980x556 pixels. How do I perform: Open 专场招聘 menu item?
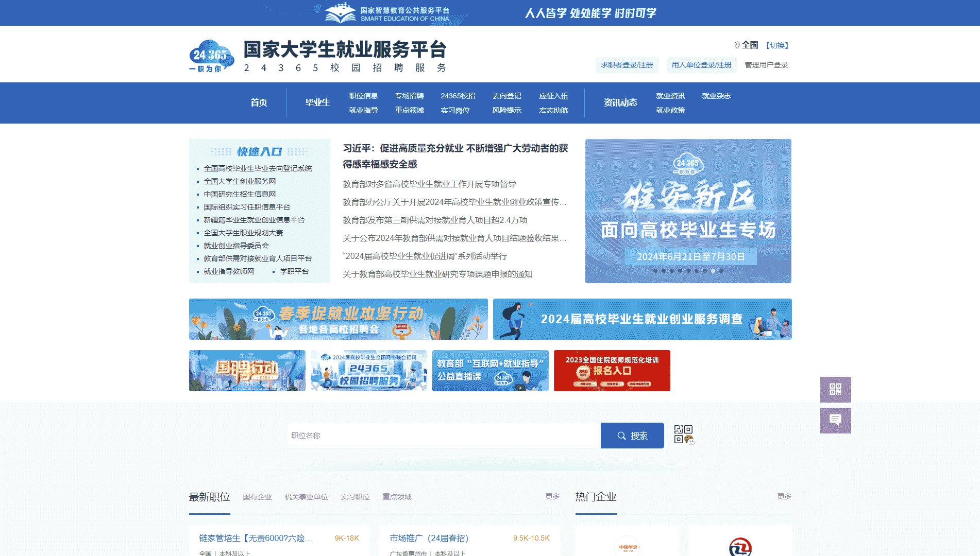pyautogui.click(x=409, y=96)
